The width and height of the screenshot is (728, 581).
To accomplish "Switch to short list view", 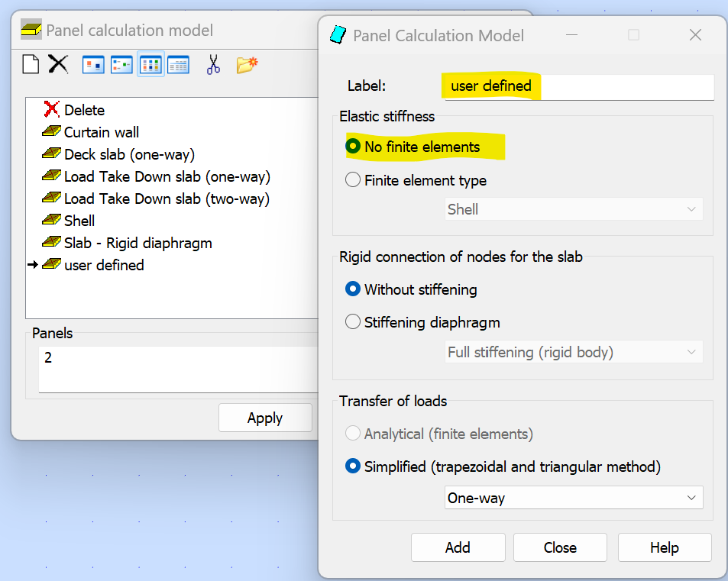I will [x=150, y=65].
